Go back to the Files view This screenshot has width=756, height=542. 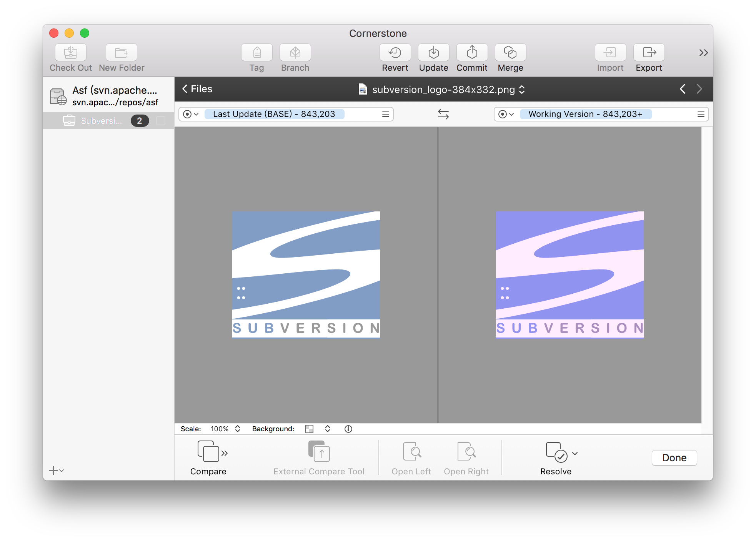(x=196, y=89)
